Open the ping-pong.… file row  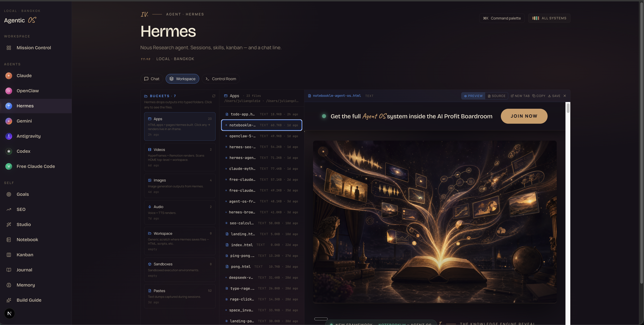tap(262, 256)
